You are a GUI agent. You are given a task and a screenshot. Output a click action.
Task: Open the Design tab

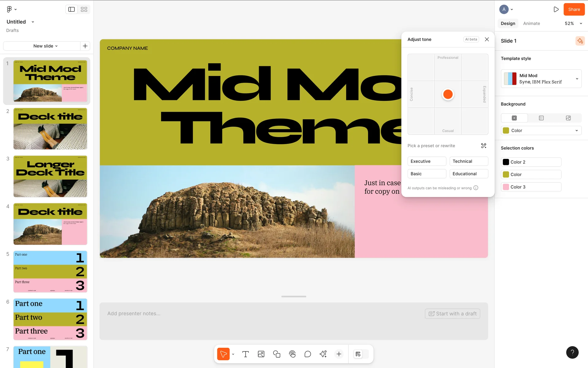[x=508, y=24]
